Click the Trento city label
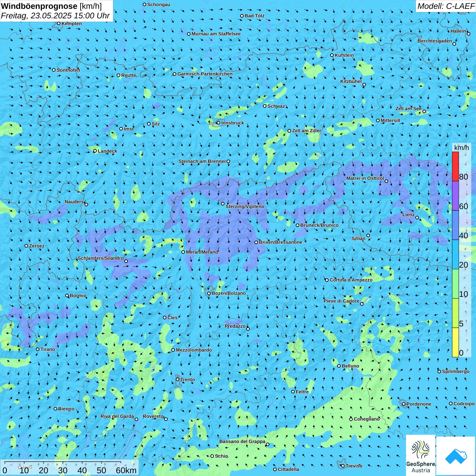Image resolution: width=476 pixels, height=476 pixels. coord(188,379)
